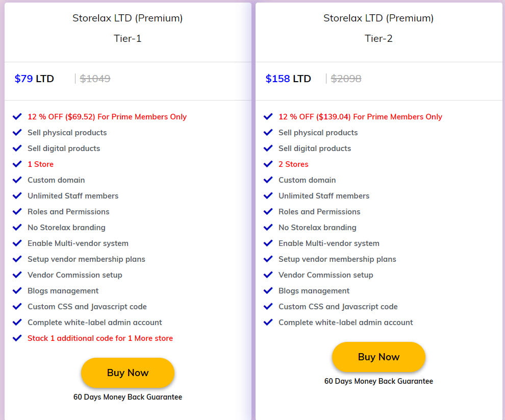Screen dimensions: 505x420
Task: Click the Tier-1 Prime Members discount text
Action: 107,117
